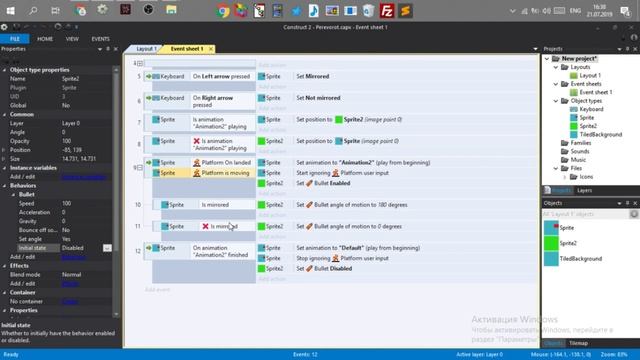Close the Event sheet 1 tab
The image size is (640, 360).
pyautogui.click(x=211, y=49)
